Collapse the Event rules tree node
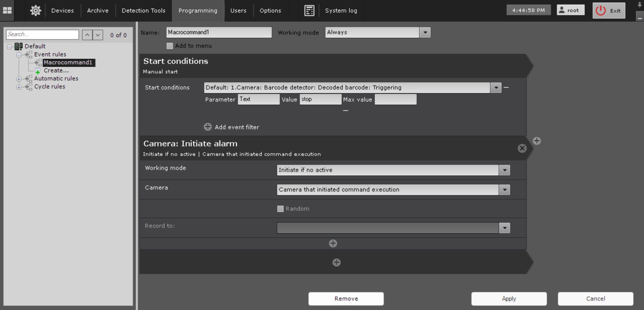This screenshot has width=644, height=310. point(19,55)
